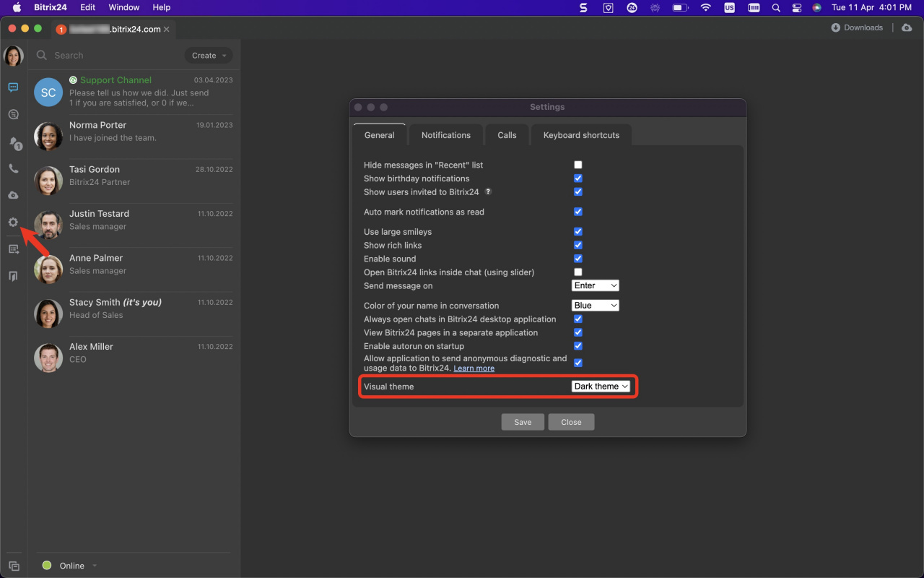Toggle Open Bitrix24 links inside chat checkbox
Screen dimensions: 924x578
click(x=577, y=272)
